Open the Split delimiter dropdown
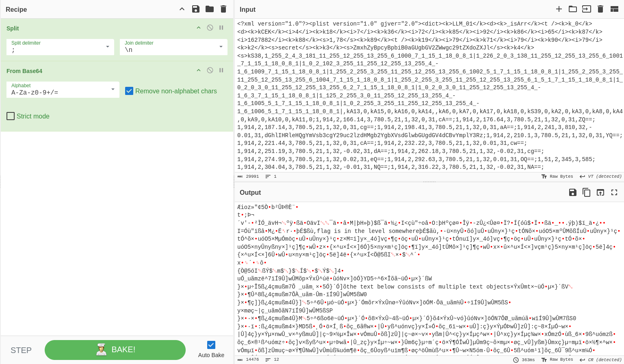The width and height of the screenshot is (624, 364). [x=108, y=47]
